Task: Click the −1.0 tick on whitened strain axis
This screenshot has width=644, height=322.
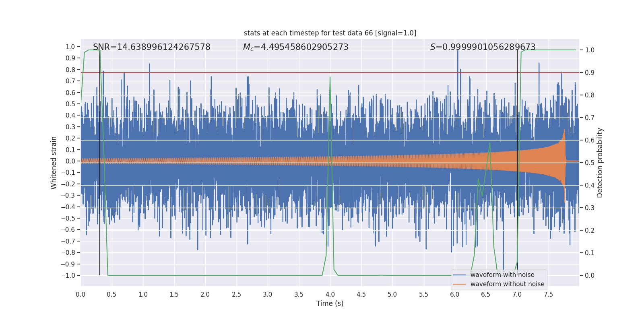Action: tap(68, 276)
